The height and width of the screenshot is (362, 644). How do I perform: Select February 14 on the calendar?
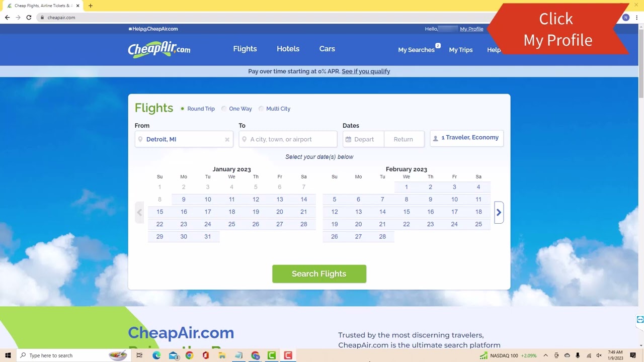coord(382,212)
